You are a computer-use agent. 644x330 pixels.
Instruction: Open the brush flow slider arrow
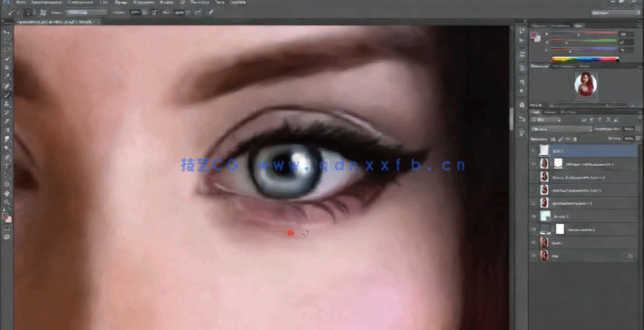[x=187, y=13]
